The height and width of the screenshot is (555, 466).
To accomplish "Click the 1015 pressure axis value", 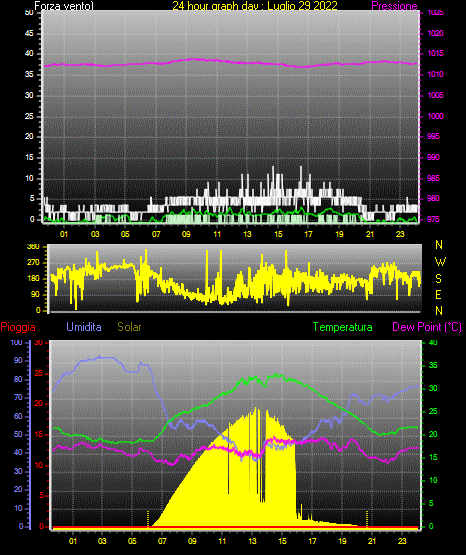I will click(435, 53).
